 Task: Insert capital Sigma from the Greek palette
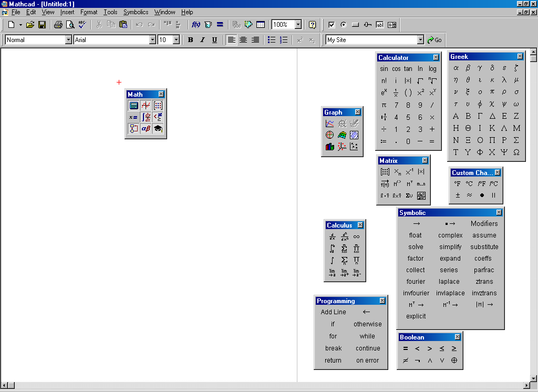(516, 140)
